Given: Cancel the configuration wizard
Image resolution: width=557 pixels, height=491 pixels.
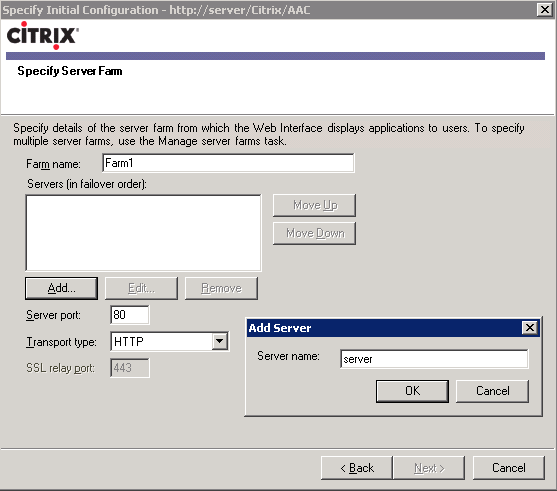Looking at the screenshot, I should coord(509,468).
